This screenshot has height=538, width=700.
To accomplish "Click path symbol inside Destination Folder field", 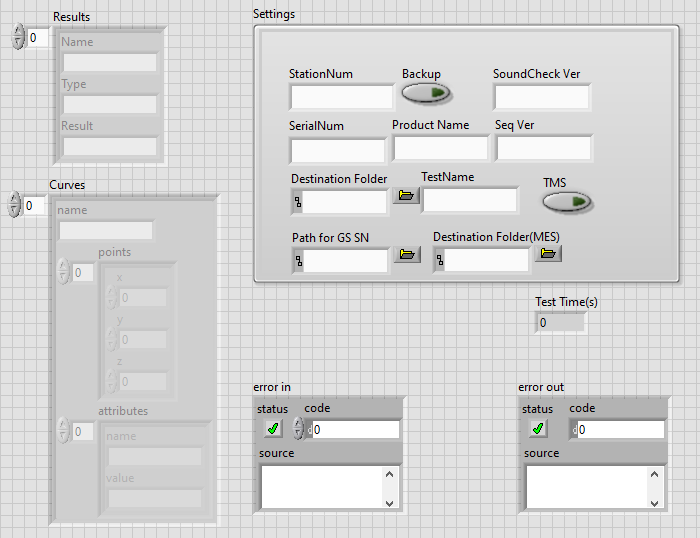I will pos(297,204).
